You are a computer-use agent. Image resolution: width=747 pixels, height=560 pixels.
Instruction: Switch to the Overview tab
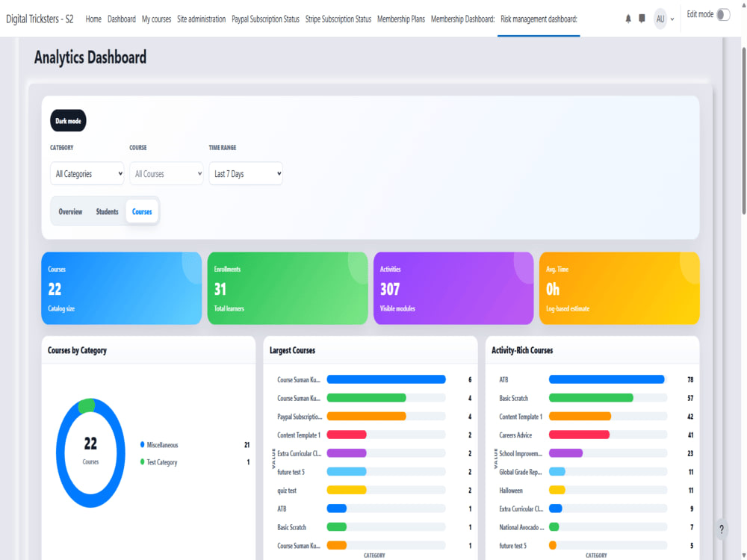point(70,211)
